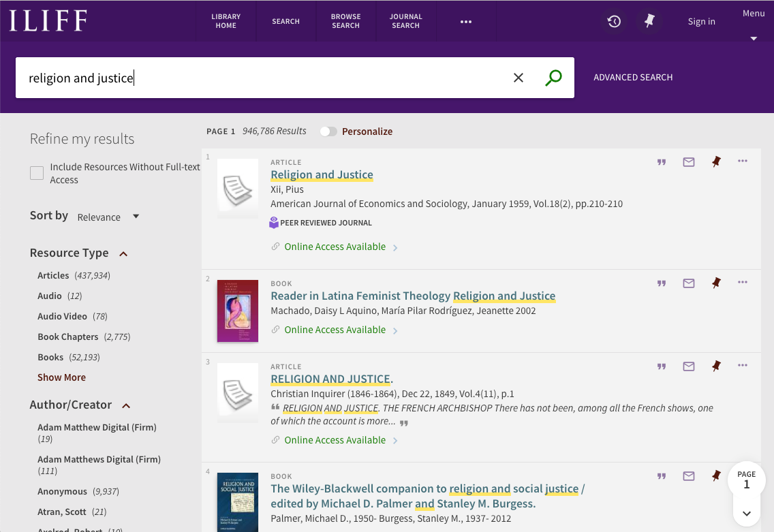This screenshot has width=774, height=532.
Task: Collapse the Author/Creator facet section
Action: [x=126, y=405]
